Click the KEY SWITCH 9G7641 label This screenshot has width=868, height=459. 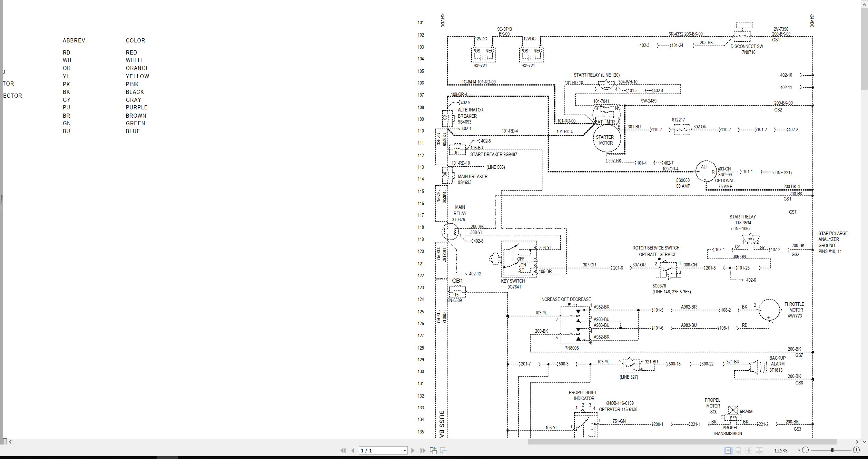point(513,284)
